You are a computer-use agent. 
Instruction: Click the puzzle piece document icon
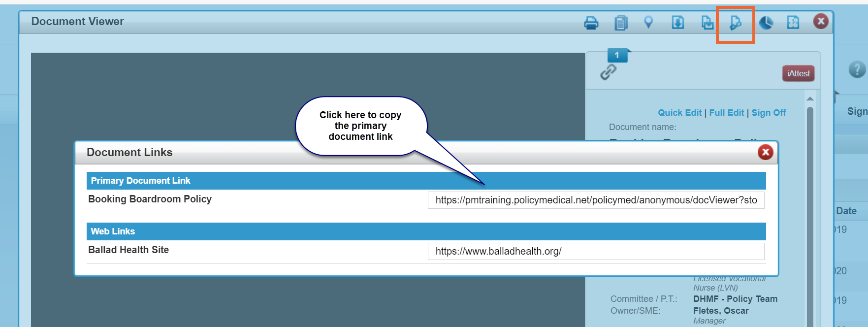tap(793, 22)
